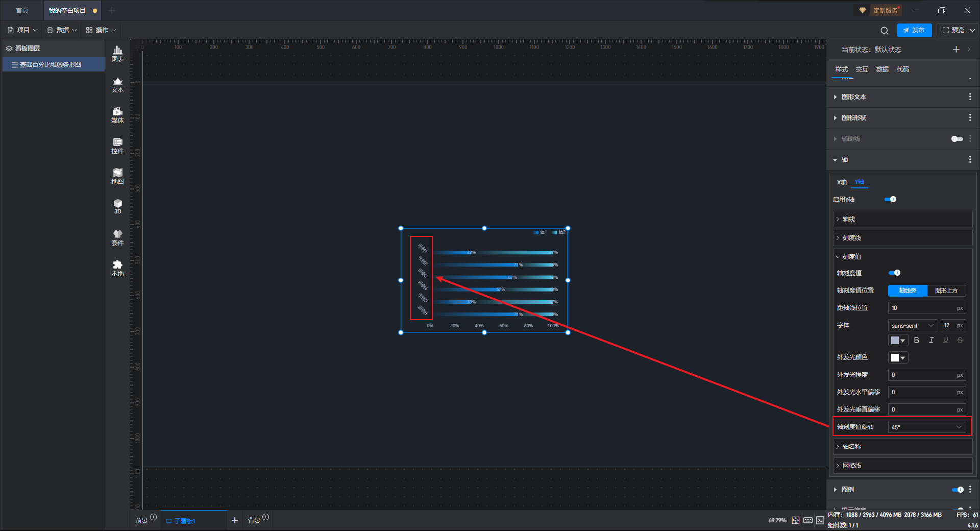Expand the 轴名称 subsection

902,447
